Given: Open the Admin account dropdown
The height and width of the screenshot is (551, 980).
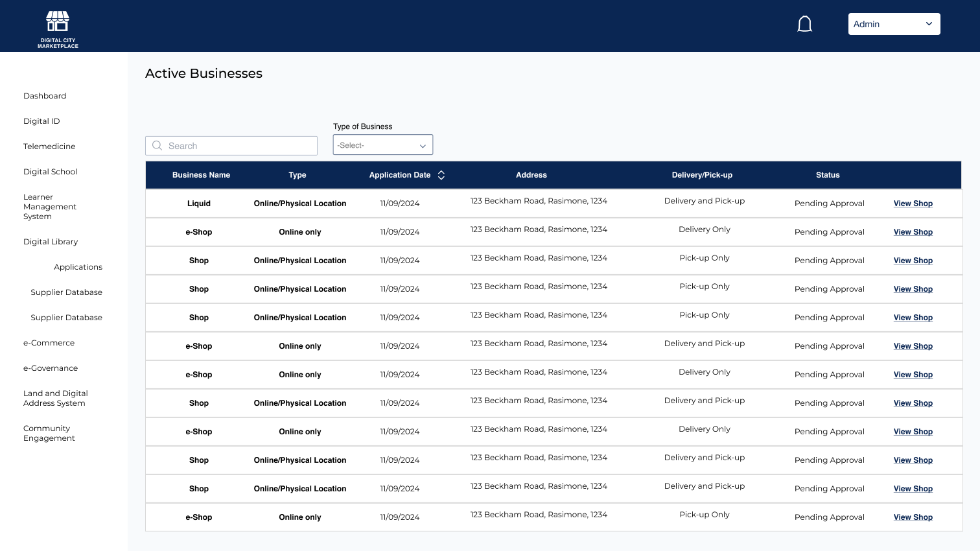Looking at the screenshot, I should coord(893,25).
